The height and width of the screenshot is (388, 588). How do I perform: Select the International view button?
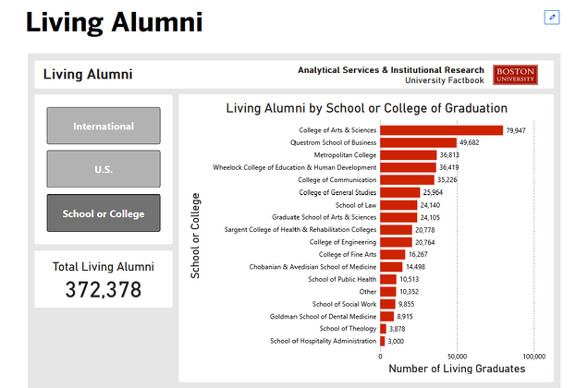click(x=104, y=126)
